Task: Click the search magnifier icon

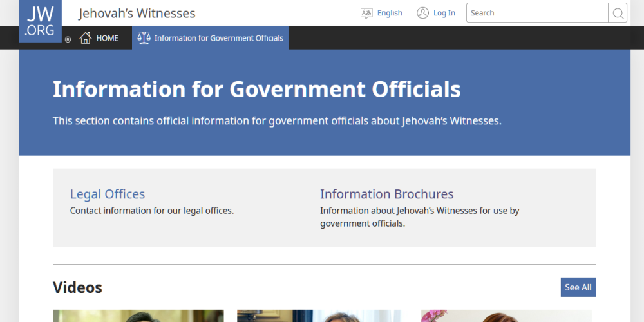Action: (x=618, y=13)
